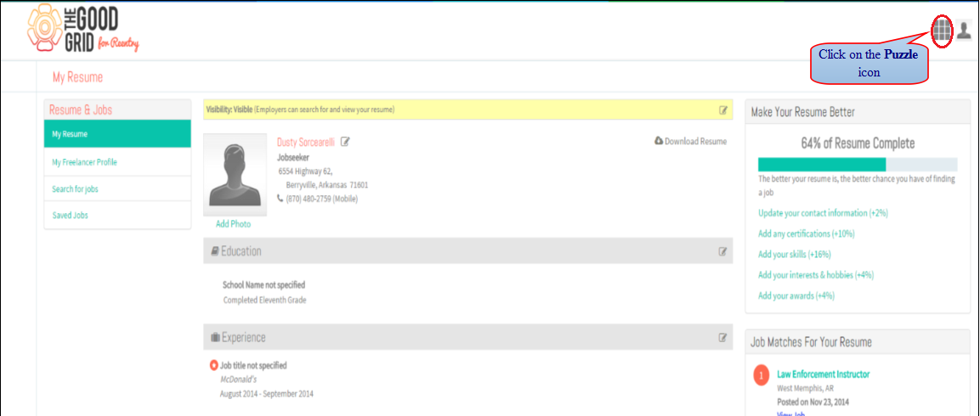Edit the Education section icon
Image resolution: width=980 pixels, height=416 pixels.
[x=723, y=251]
